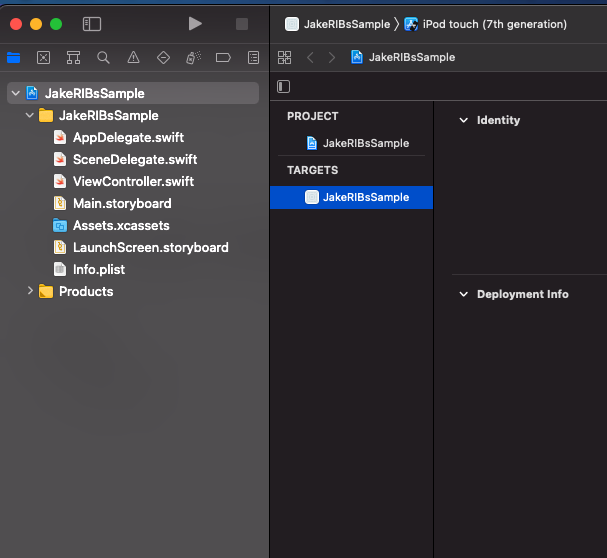Open the Breakpoint navigator
Viewport: 607px width, 558px height.
pyautogui.click(x=223, y=58)
